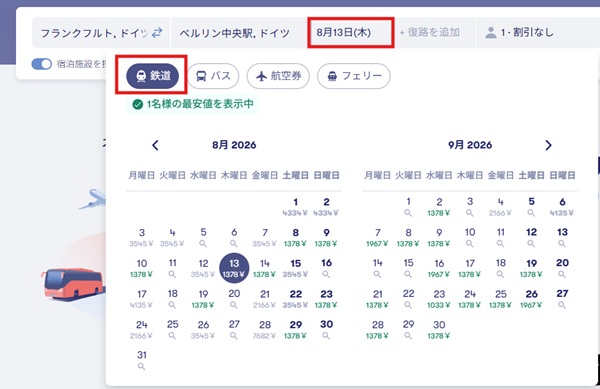This screenshot has width=600, height=389.
Task: Choose the フェリー ferry option
Action: tap(354, 76)
